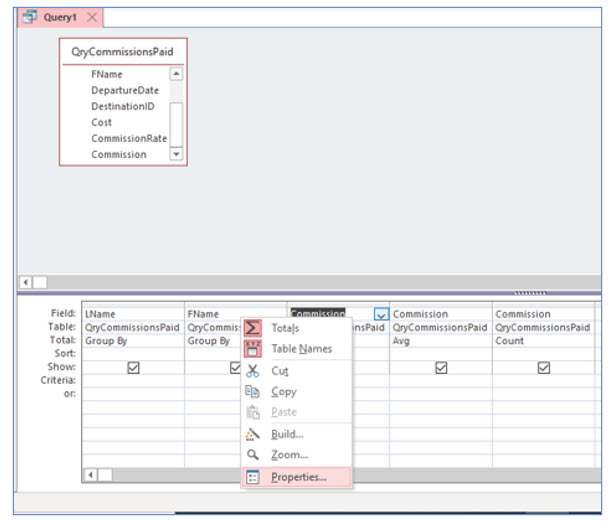The width and height of the screenshot is (610, 522).
Task: Click Commission field cell above Avg
Action: pyautogui.click(x=441, y=314)
